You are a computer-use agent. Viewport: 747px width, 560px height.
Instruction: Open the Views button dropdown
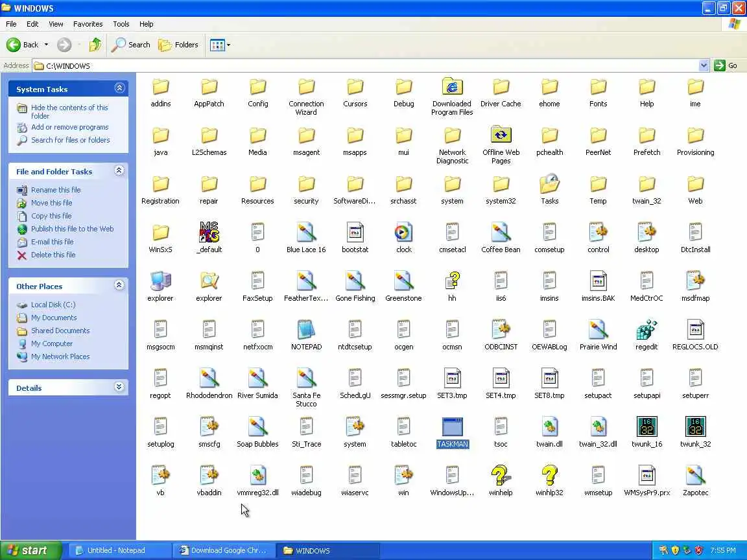[x=229, y=45]
